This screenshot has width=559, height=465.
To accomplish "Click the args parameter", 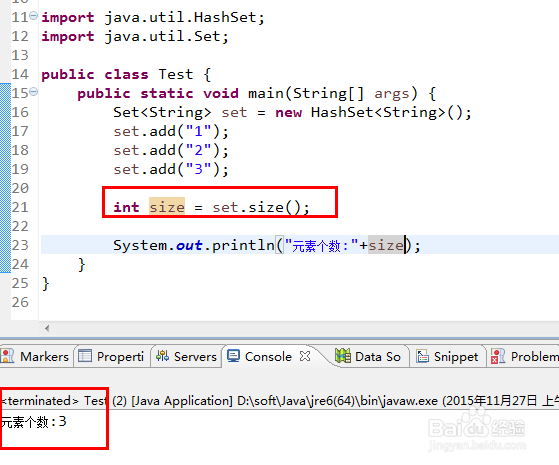I will (391, 94).
